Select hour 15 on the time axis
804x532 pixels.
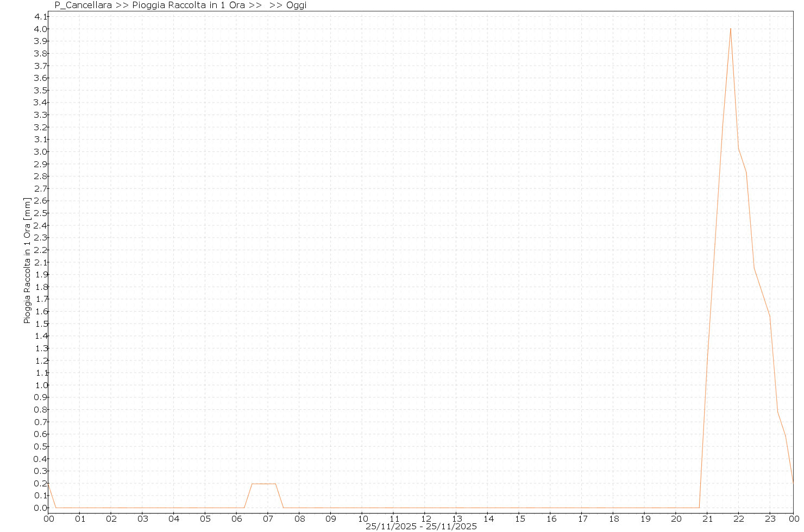click(519, 518)
